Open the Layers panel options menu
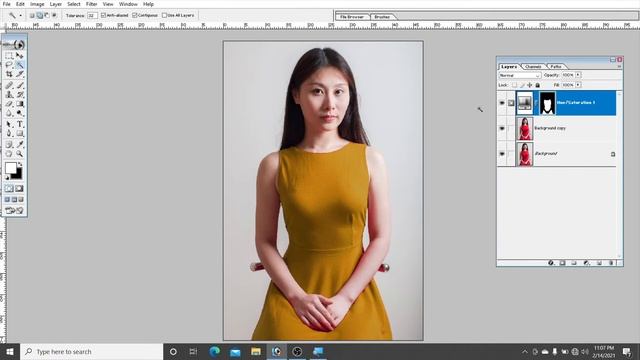The height and width of the screenshot is (360, 640). click(619, 66)
